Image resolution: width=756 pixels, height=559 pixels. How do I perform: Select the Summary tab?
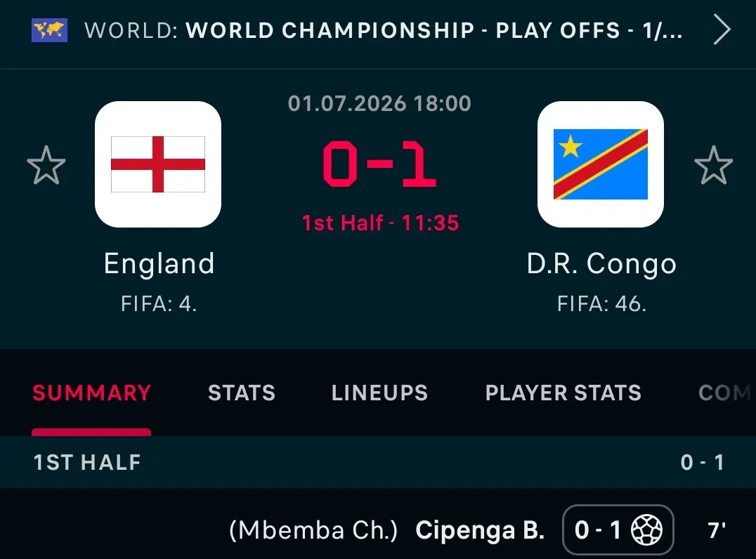click(91, 393)
